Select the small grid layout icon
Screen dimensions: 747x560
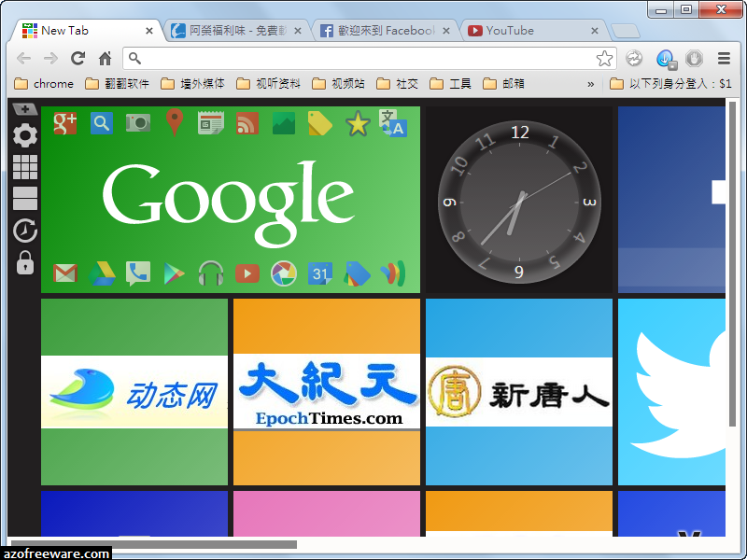25,167
